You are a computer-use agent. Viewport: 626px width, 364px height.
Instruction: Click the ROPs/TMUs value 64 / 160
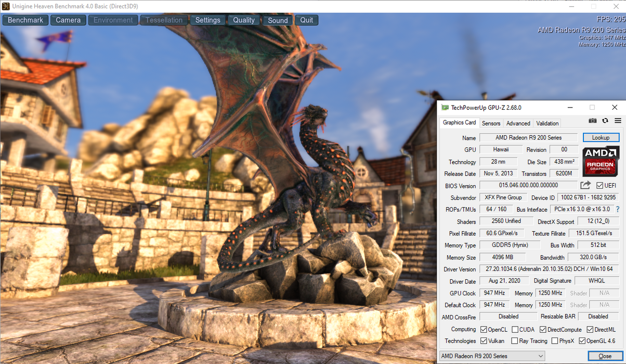[x=496, y=209]
